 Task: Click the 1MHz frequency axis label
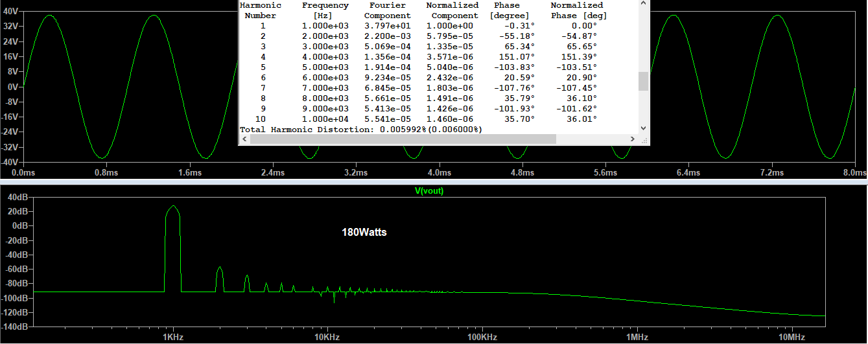637,338
